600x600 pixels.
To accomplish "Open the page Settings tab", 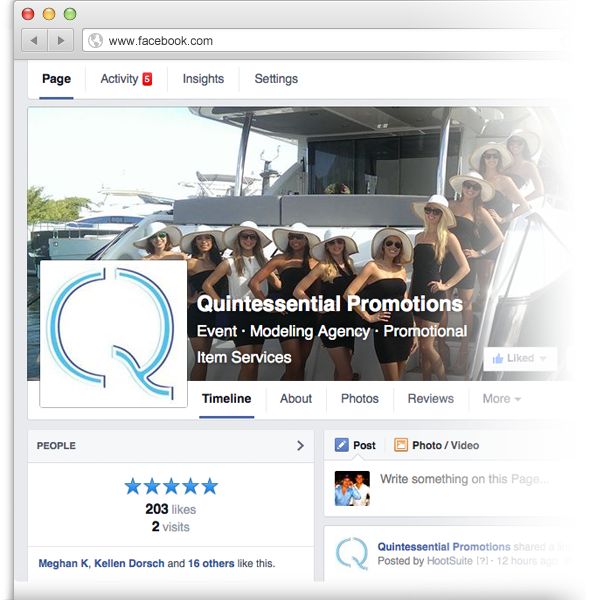I will coord(276,79).
